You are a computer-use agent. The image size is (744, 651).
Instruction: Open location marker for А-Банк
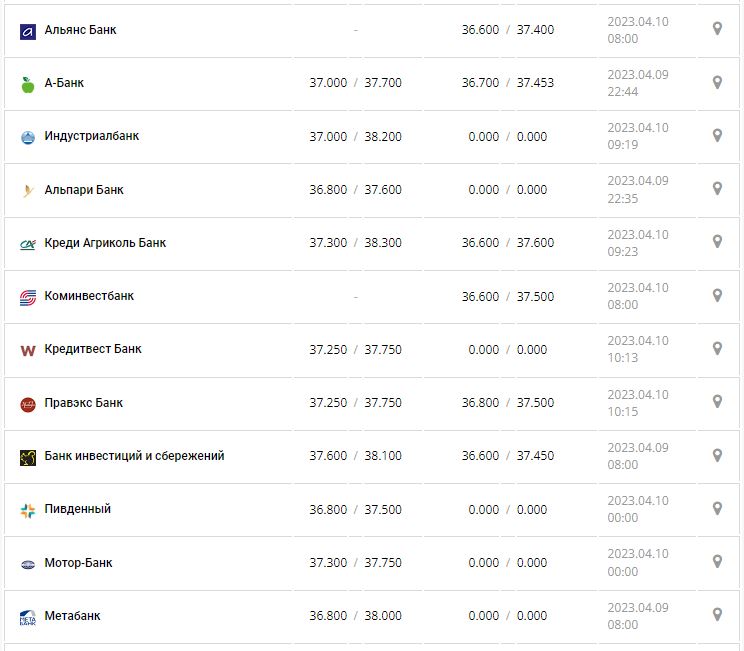coord(717,82)
